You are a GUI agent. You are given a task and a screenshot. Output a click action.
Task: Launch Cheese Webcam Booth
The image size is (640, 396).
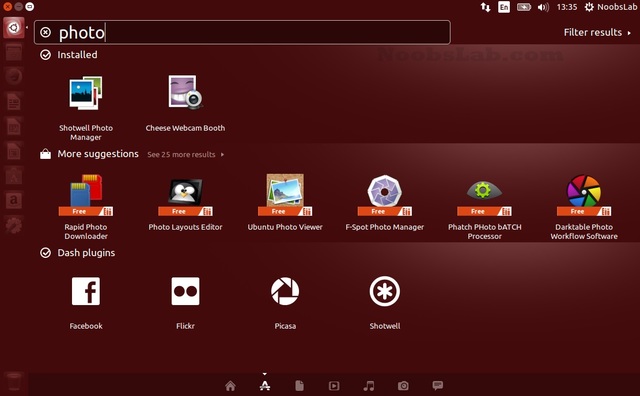(185, 104)
